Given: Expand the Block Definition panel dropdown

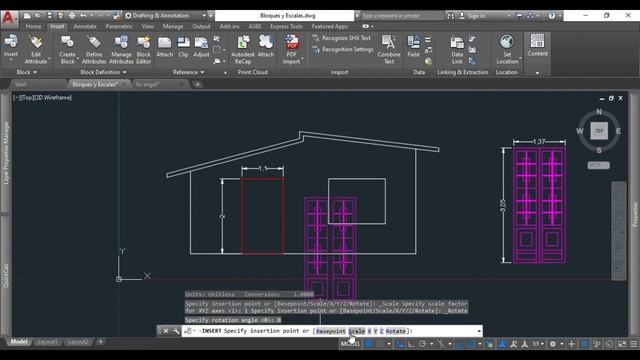Looking at the screenshot, I should (103, 72).
